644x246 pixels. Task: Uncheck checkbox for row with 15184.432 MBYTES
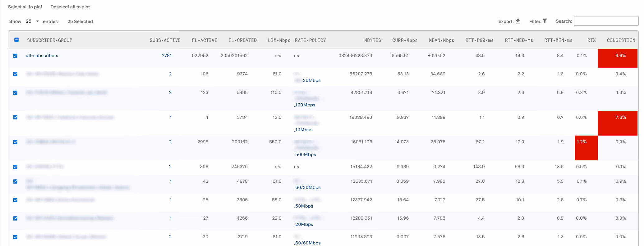point(15,167)
